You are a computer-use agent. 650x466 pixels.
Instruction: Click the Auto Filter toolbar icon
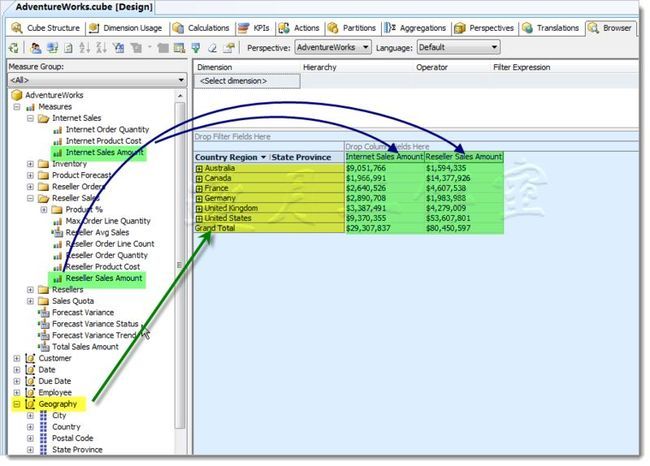pos(119,48)
